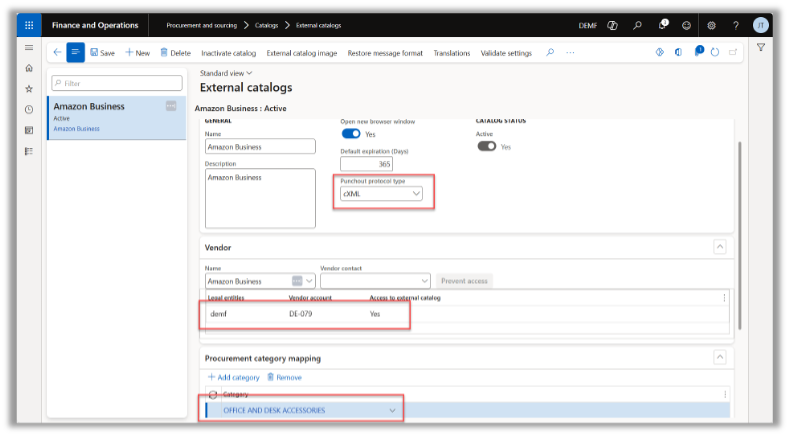Click Default expiration days field

tap(366, 164)
